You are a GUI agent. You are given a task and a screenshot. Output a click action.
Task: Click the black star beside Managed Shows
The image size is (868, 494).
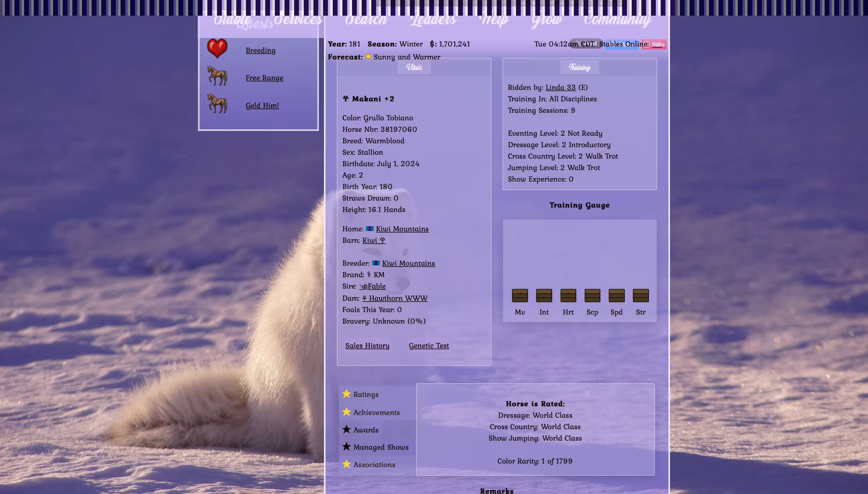click(346, 447)
